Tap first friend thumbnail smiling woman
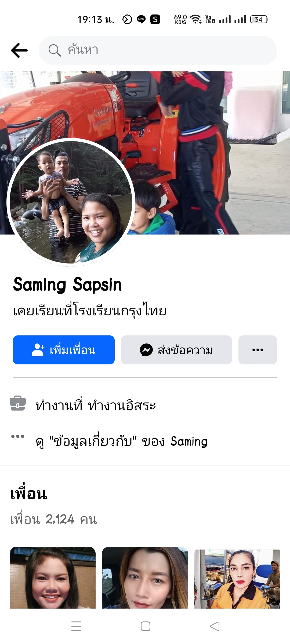 pyautogui.click(x=53, y=577)
